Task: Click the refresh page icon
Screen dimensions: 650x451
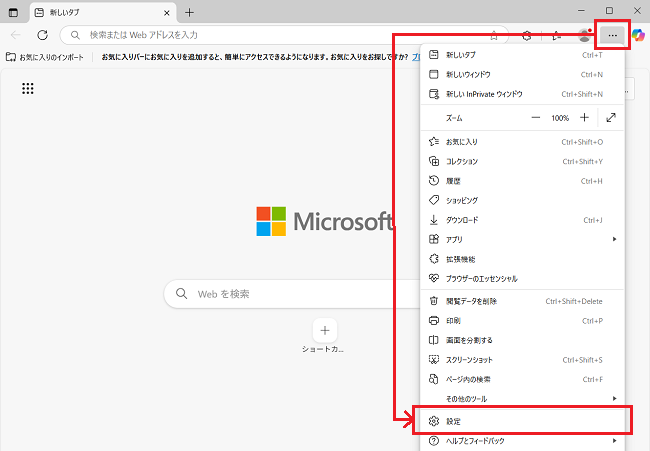Action: click(43, 35)
